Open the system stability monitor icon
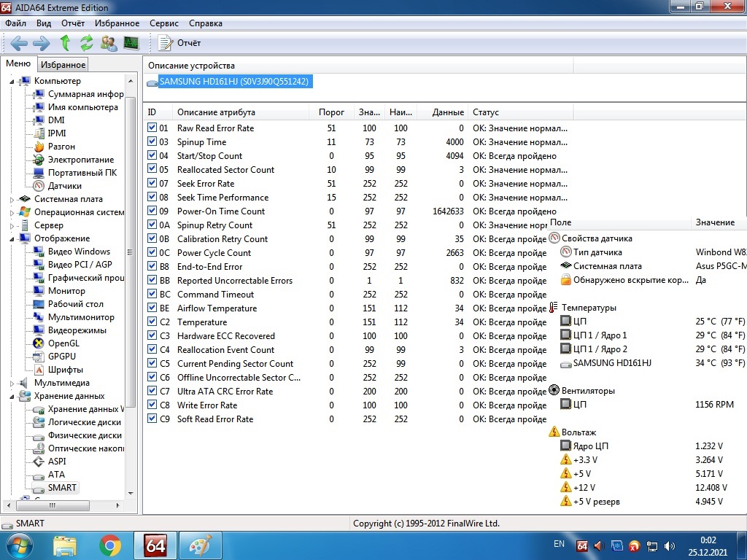747x560 pixels. (x=131, y=43)
